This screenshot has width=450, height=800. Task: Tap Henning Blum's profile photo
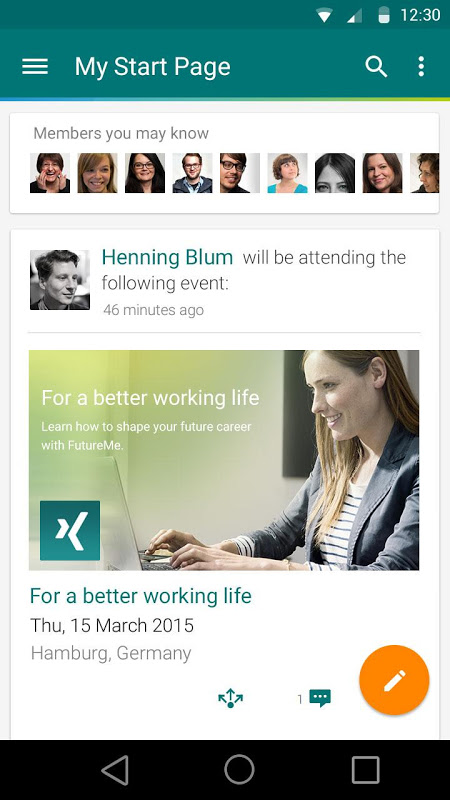tap(60, 280)
